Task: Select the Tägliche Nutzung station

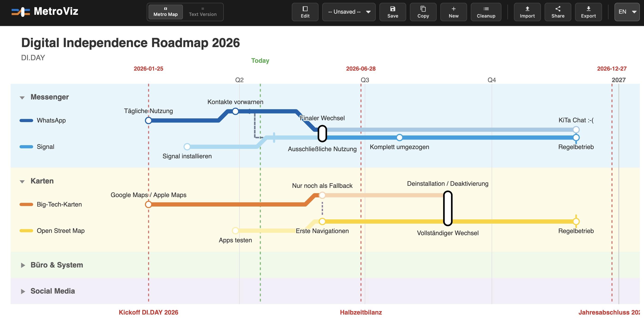Action: pos(149,121)
